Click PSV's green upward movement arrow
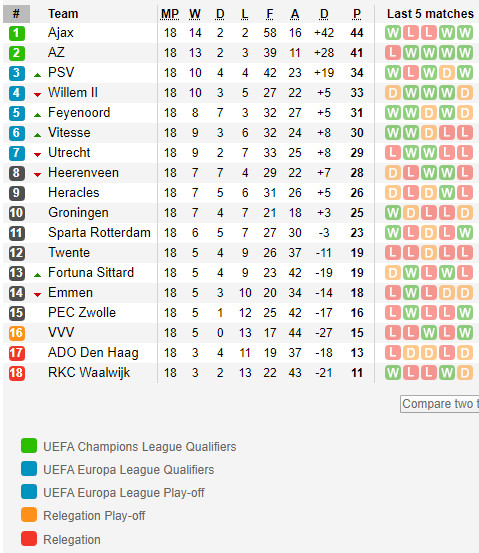Screen dimensions: 479x553 [x=37, y=75]
